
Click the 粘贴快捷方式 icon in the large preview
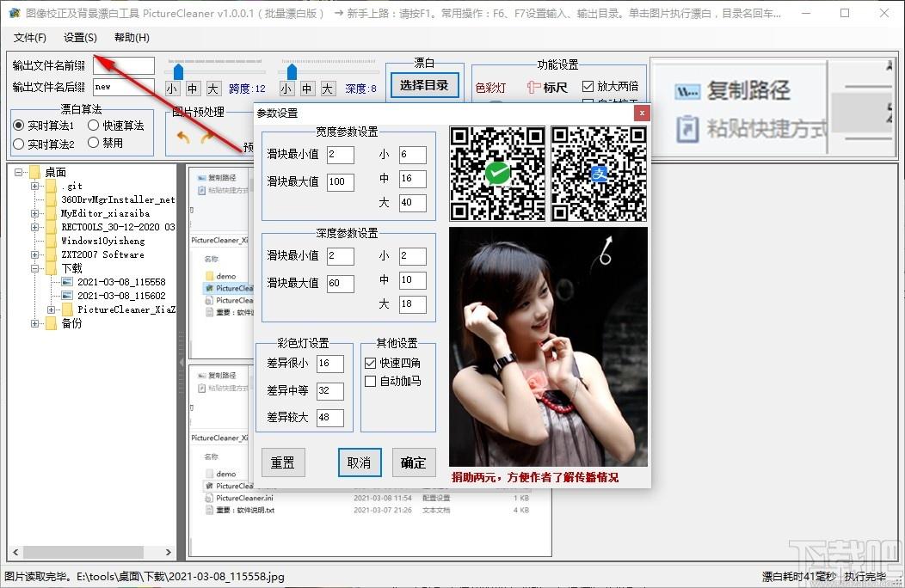686,129
